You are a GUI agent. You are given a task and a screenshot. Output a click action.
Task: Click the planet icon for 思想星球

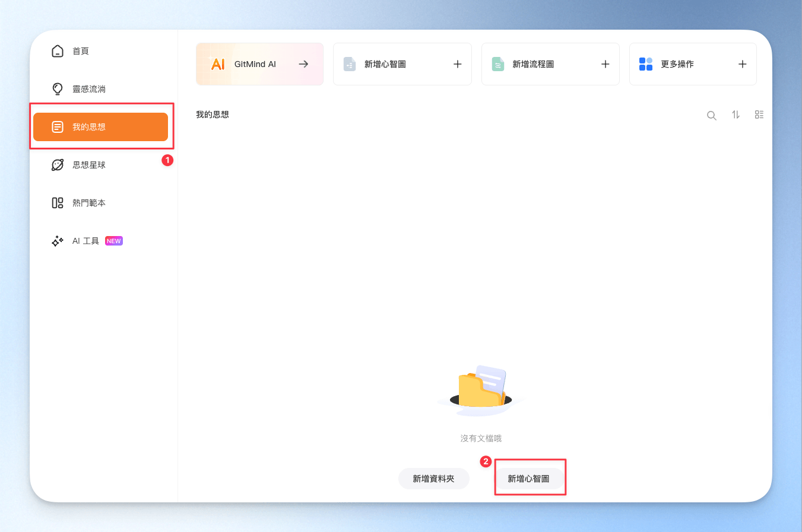coord(58,165)
